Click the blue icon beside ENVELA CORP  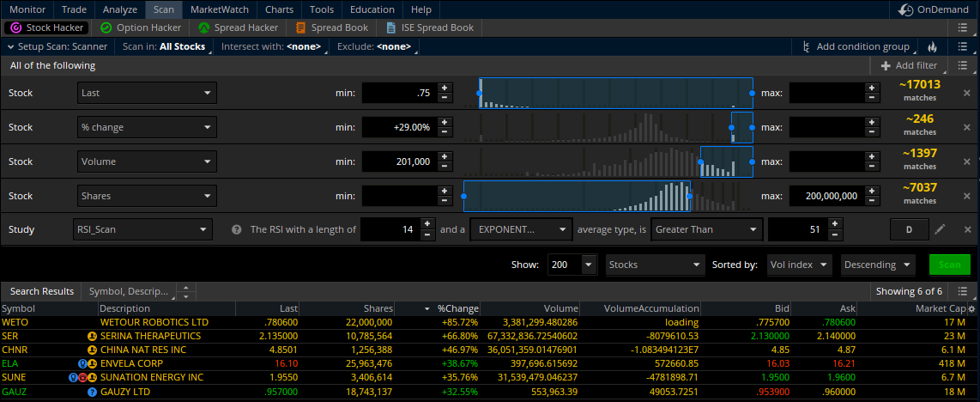(82, 364)
